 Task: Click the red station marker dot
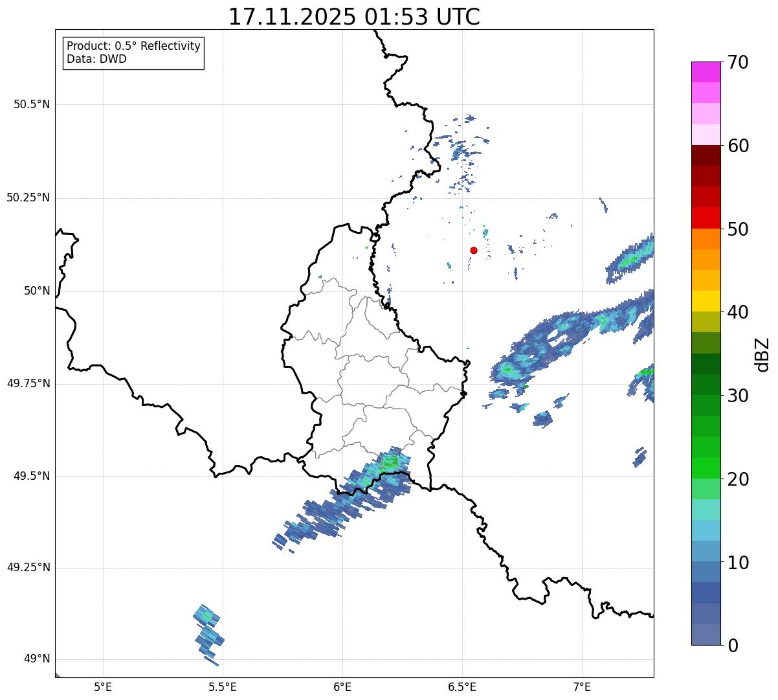click(x=474, y=250)
